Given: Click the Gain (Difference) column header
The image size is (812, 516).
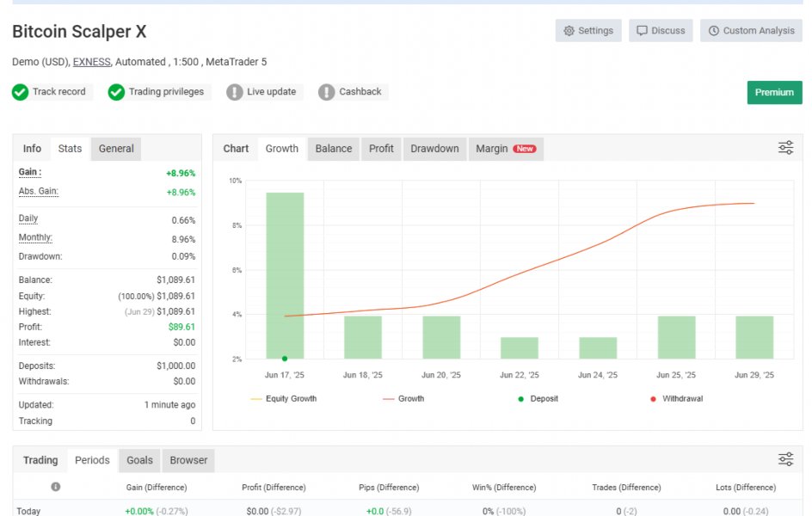Looking at the screenshot, I should 157,487.
